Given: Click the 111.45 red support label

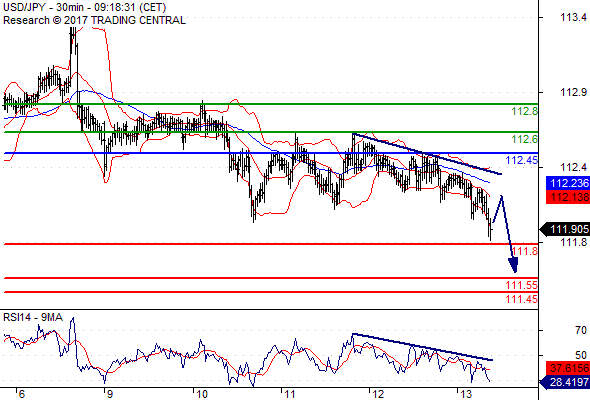Looking at the screenshot, I should click(522, 299).
